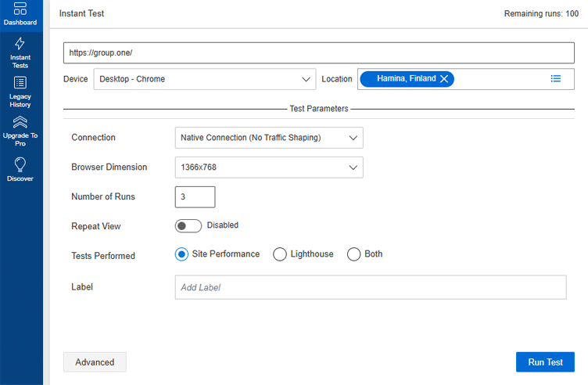This screenshot has height=385, width=588.
Task: Click the Instant Tests lightning icon
Action: click(x=20, y=44)
